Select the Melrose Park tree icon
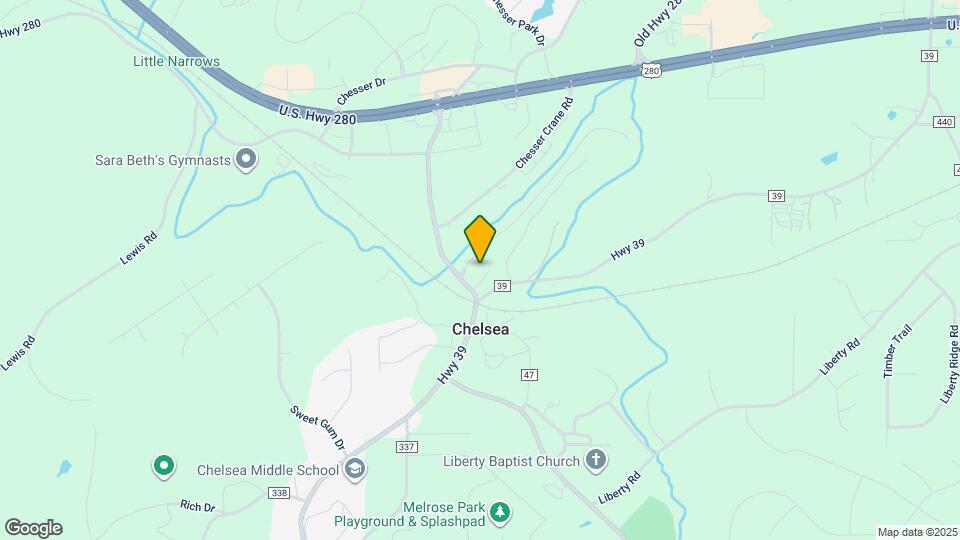Viewport: 960px width, 540px height. coord(500,513)
